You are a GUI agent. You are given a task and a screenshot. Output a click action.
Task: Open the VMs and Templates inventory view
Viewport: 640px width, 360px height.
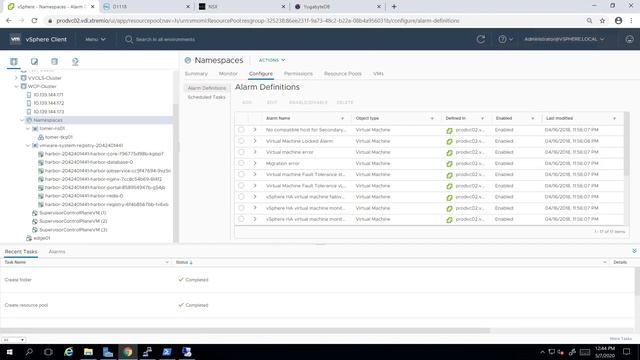(34, 62)
